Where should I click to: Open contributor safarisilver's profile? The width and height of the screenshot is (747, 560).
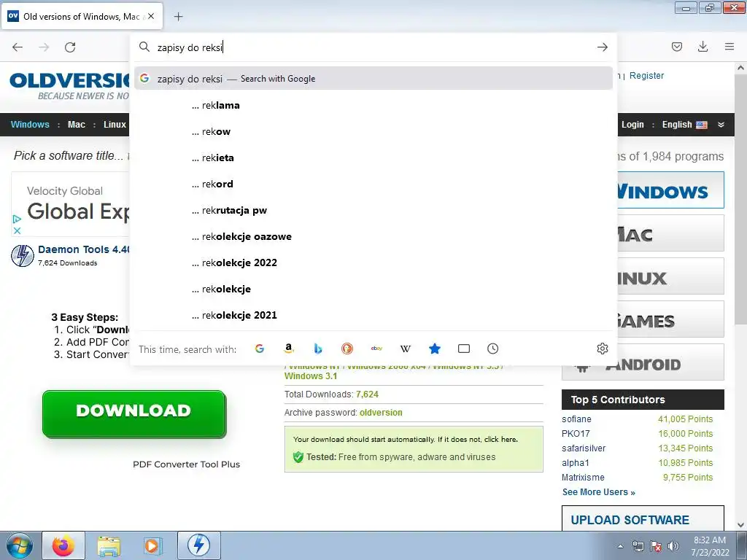(x=584, y=448)
